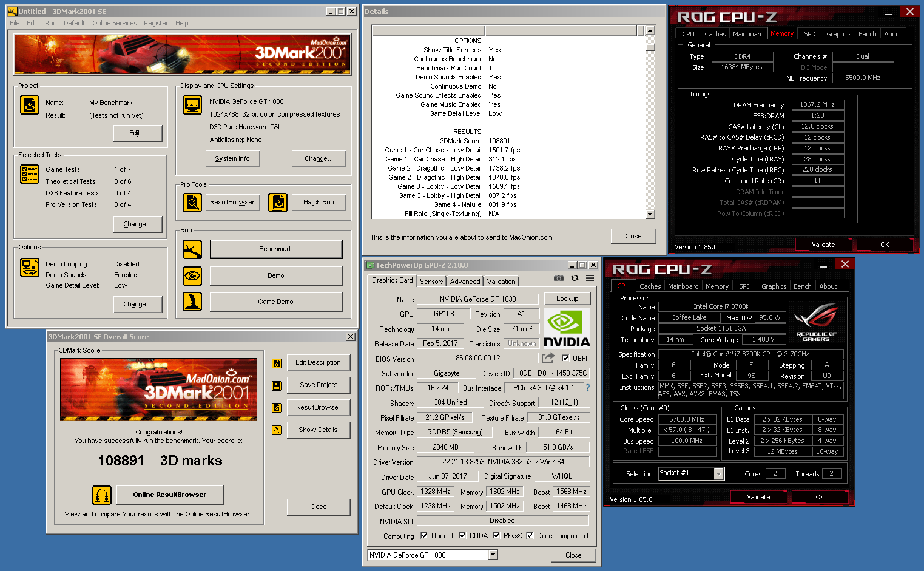The image size is (924, 571).
Task: Click the GPU Name field NVIDIA GeForce GT 1030
Action: (x=478, y=299)
